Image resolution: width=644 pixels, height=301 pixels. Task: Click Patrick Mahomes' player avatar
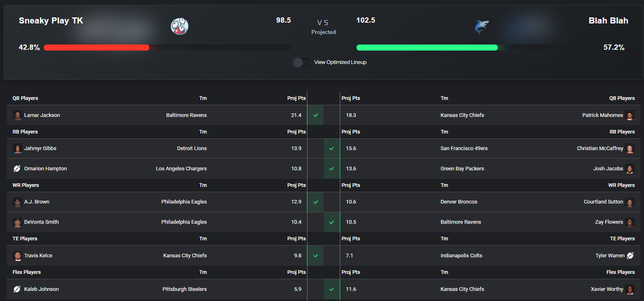630,115
